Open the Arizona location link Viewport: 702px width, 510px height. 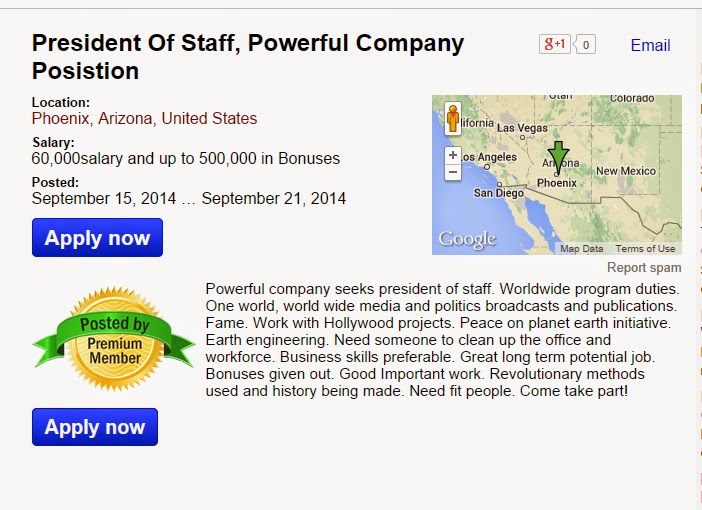click(125, 119)
